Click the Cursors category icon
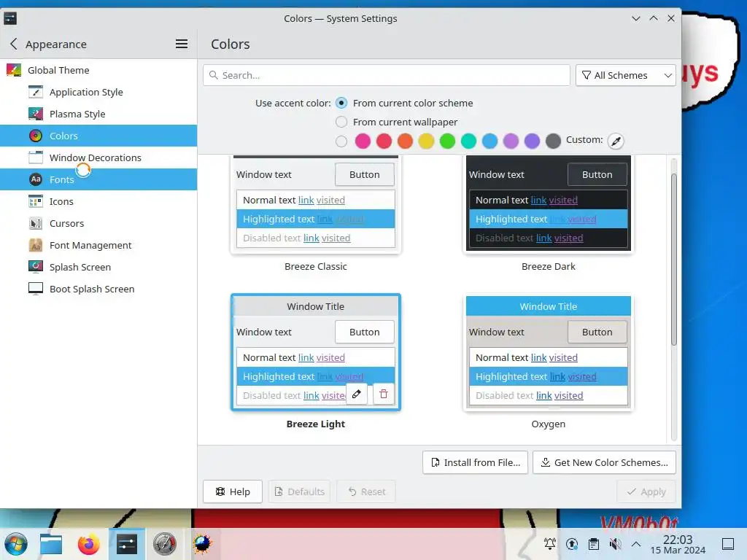This screenshot has width=747, height=560. 36,223
